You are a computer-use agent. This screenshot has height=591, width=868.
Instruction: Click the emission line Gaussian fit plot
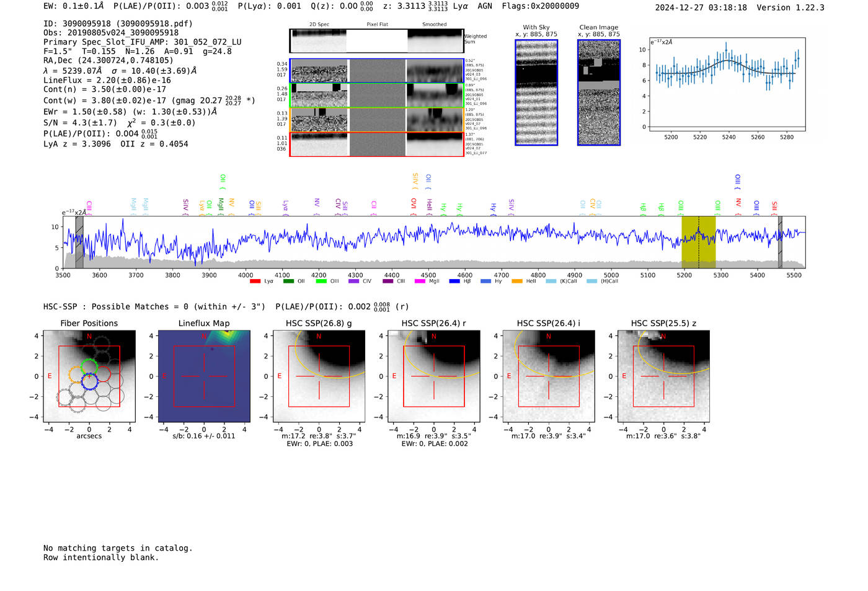728,85
